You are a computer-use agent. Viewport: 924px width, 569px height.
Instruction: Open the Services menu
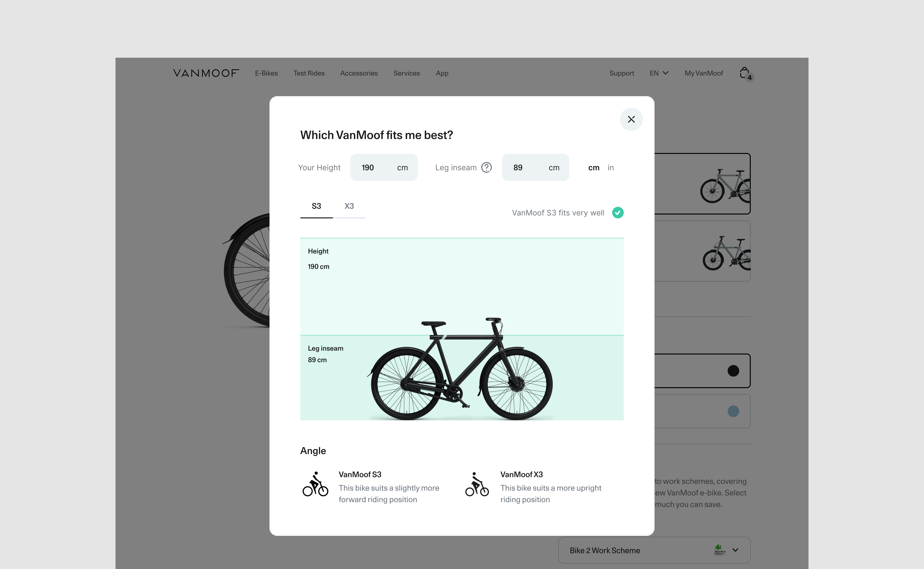(406, 73)
